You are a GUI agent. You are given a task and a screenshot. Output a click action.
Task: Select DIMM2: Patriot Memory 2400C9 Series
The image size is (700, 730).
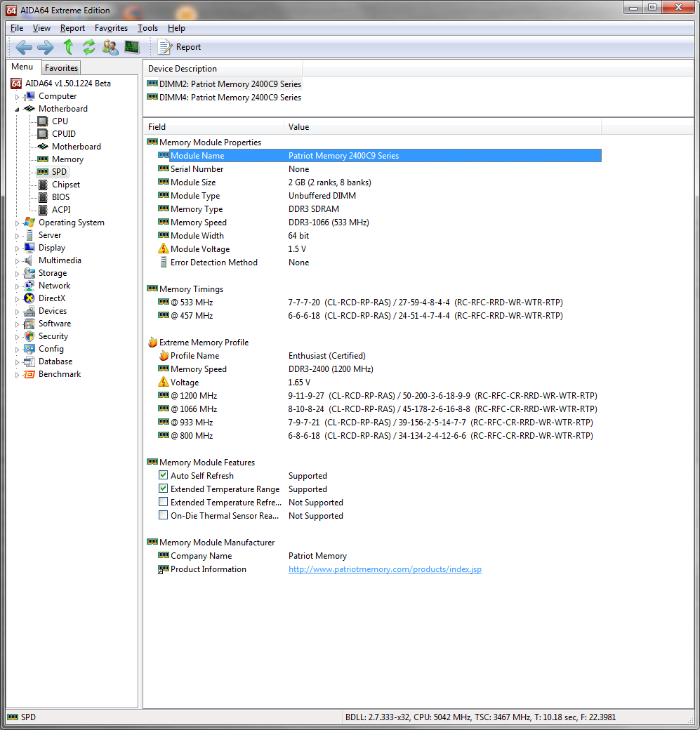pos(230,84)
